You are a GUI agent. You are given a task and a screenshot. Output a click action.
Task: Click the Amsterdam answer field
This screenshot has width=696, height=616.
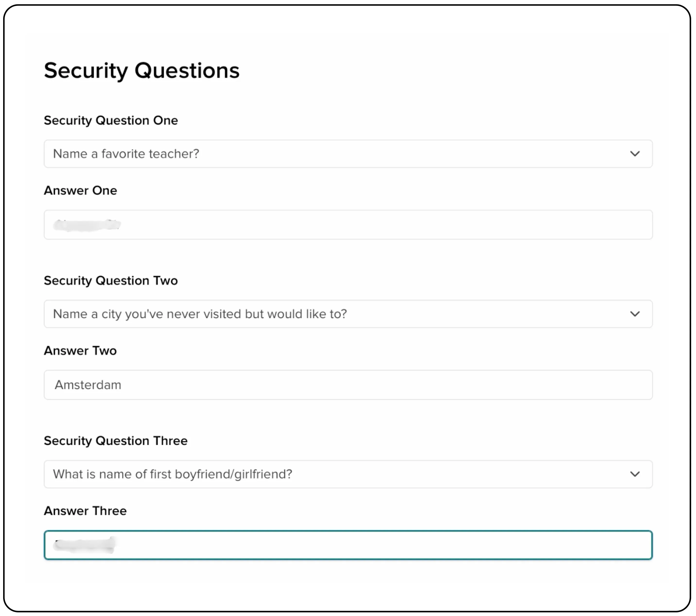(347, 385)
